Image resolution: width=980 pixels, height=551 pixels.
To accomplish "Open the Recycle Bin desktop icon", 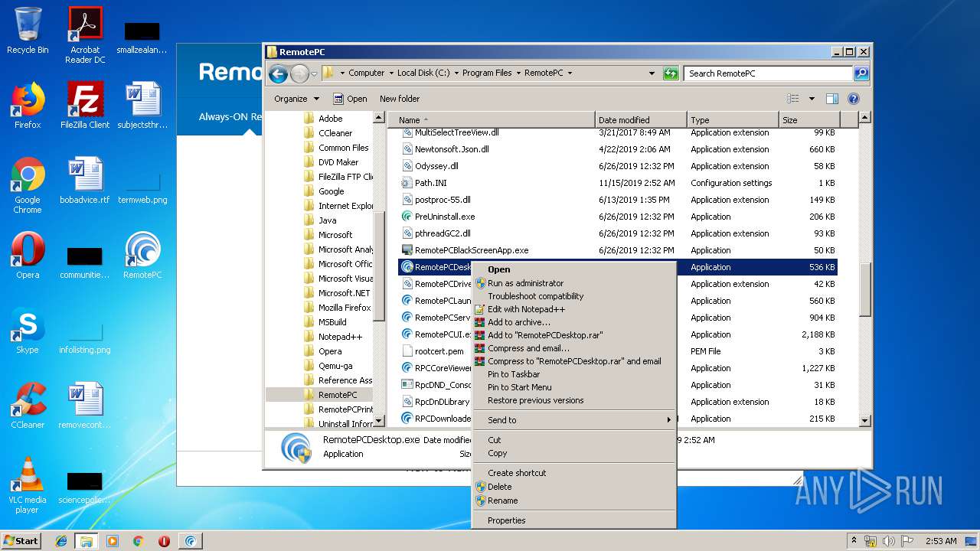I will pyautogui.click(x=28, y=31).
